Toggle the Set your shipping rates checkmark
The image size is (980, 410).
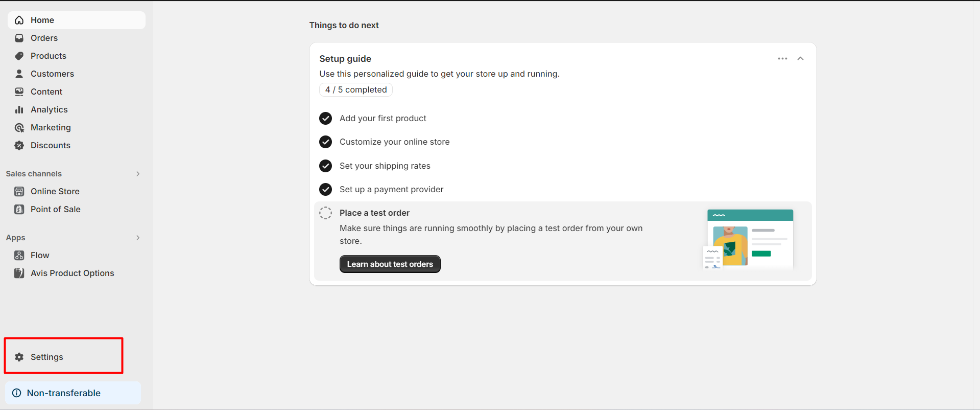point(325,166)
